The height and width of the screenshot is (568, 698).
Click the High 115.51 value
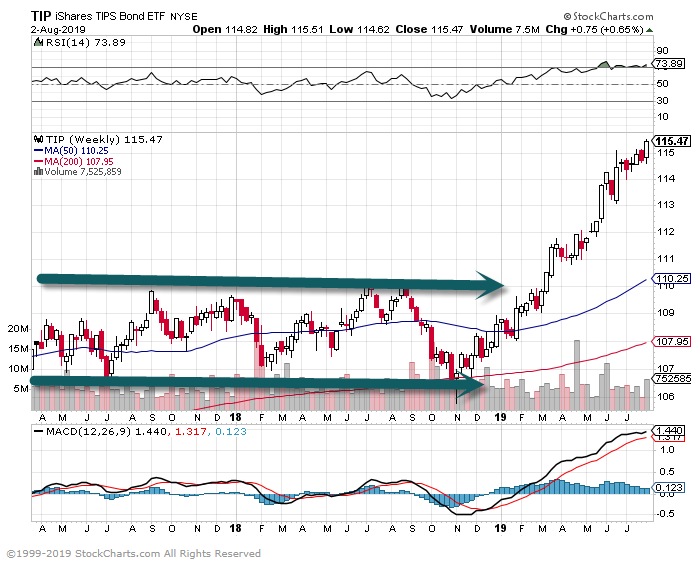[293, 29]
